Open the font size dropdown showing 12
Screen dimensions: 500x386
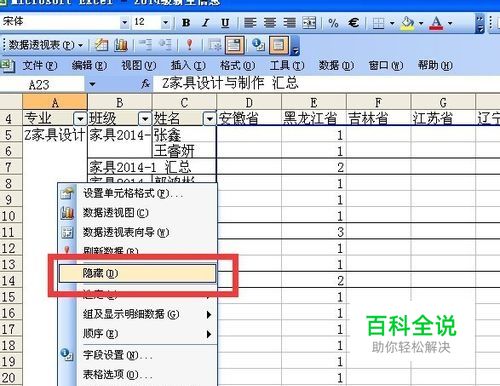(165, 23)
